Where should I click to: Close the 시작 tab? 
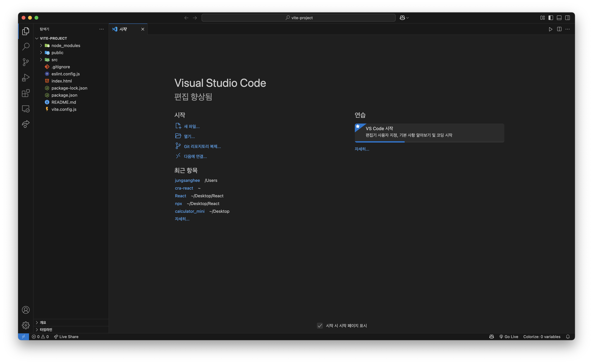coord(143,29)
